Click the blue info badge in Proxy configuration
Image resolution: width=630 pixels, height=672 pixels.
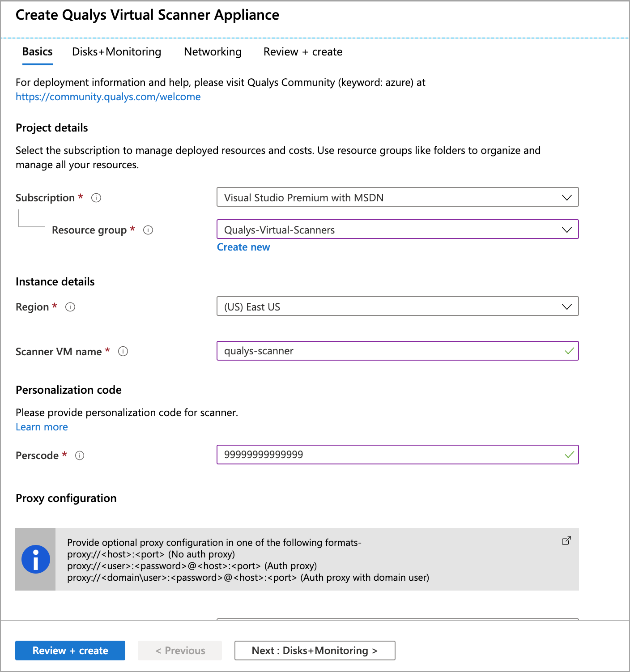point(35,559)
